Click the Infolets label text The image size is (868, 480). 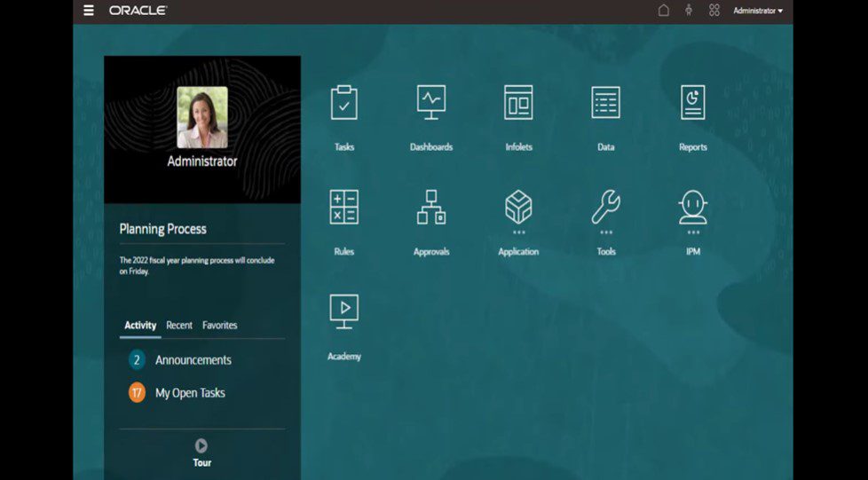pos(518,147)
